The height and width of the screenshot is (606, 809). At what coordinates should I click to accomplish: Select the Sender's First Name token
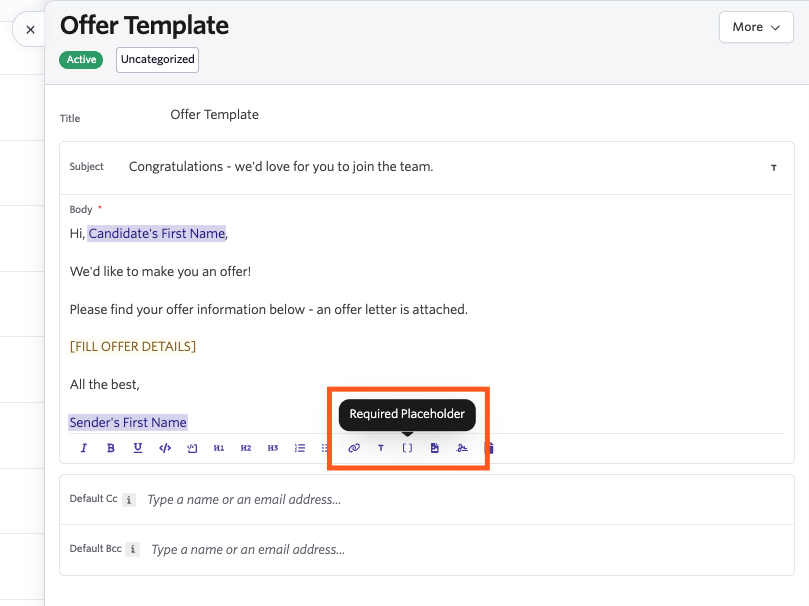128,422
